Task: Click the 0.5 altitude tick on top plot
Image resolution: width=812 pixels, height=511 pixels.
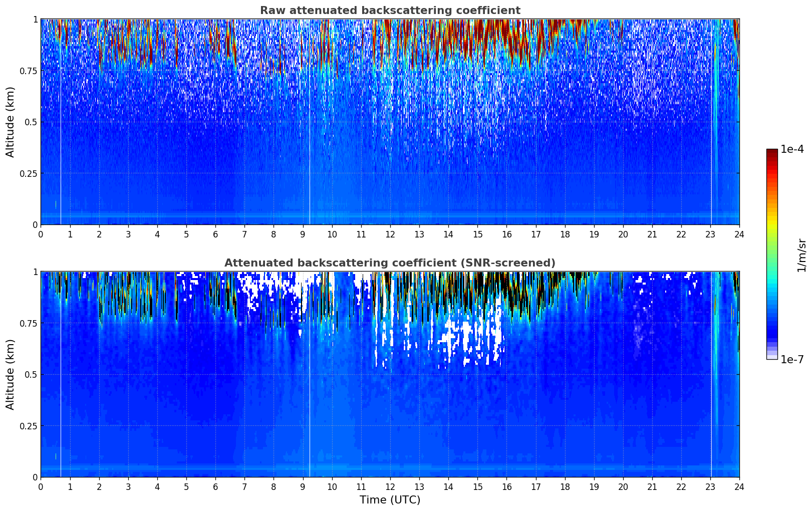Action: point(31,122)
